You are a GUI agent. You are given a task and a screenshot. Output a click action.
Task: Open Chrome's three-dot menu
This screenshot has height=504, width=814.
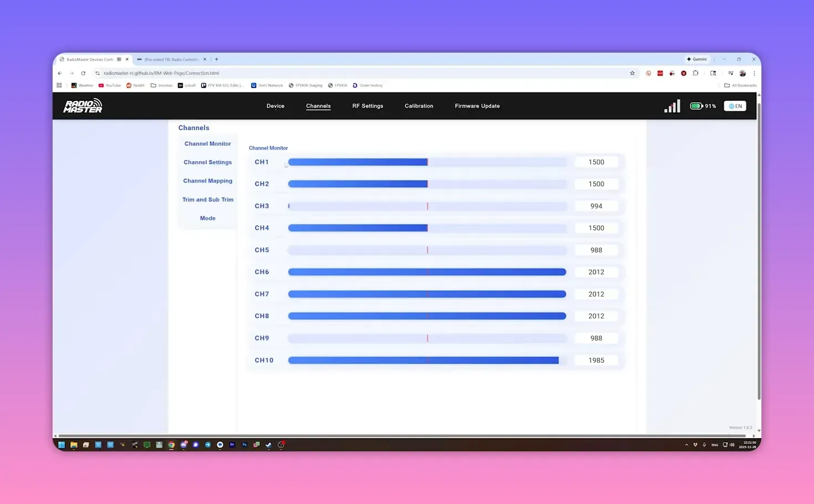coord(754,73)
